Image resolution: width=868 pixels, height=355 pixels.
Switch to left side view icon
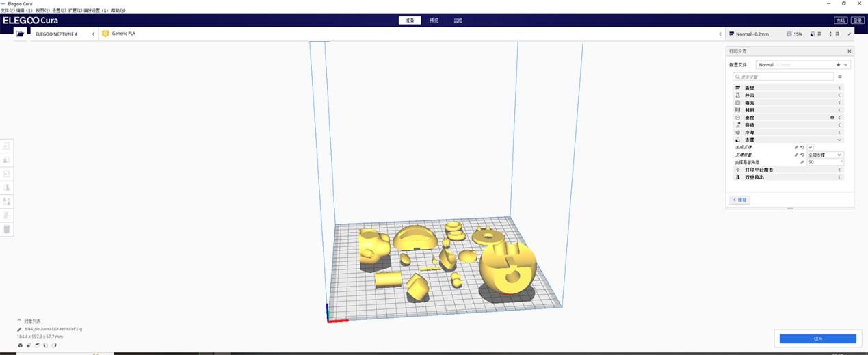45,345
